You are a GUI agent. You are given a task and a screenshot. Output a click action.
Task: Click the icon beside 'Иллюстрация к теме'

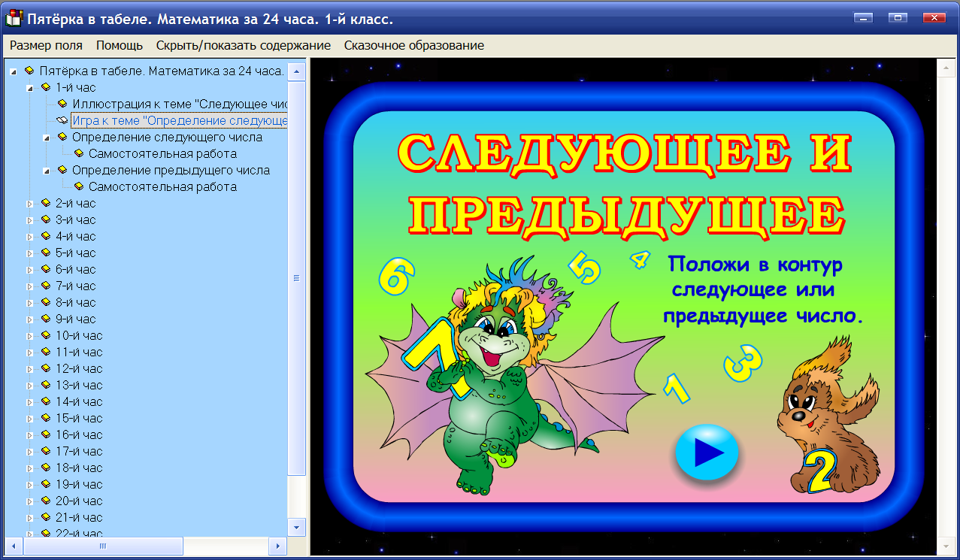[x=61, y=103]
